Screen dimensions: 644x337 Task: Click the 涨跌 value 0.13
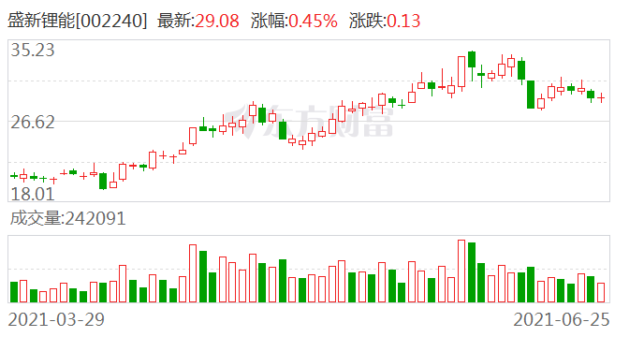403,21
